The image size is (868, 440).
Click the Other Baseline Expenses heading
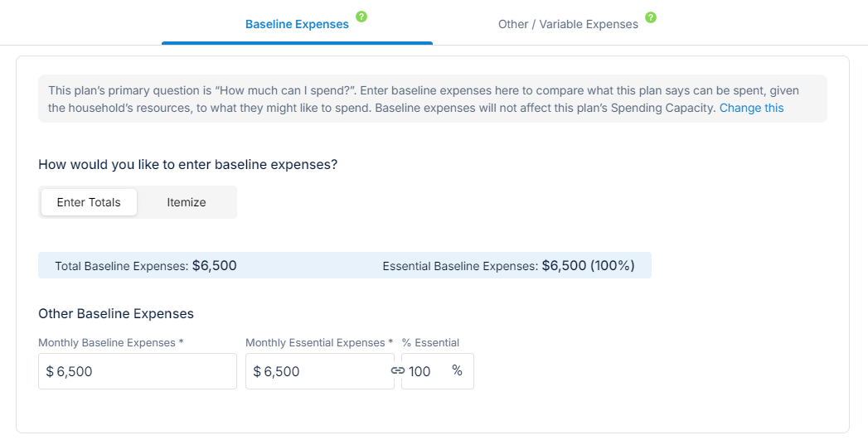point(116,314)
